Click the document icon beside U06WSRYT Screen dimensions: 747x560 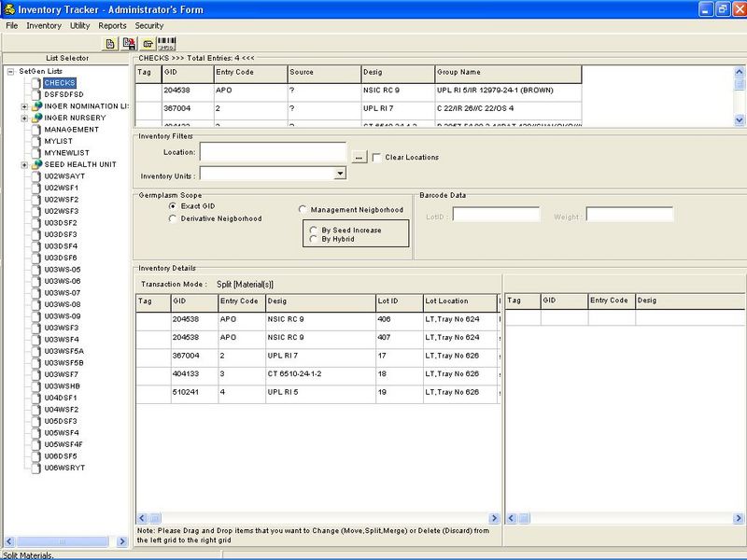click(36, 468)
